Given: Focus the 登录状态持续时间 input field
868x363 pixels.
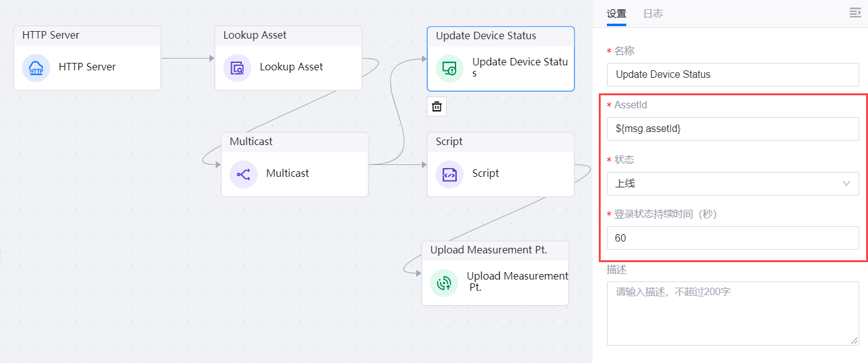Looking at the screenshot, I should [733, 238].
